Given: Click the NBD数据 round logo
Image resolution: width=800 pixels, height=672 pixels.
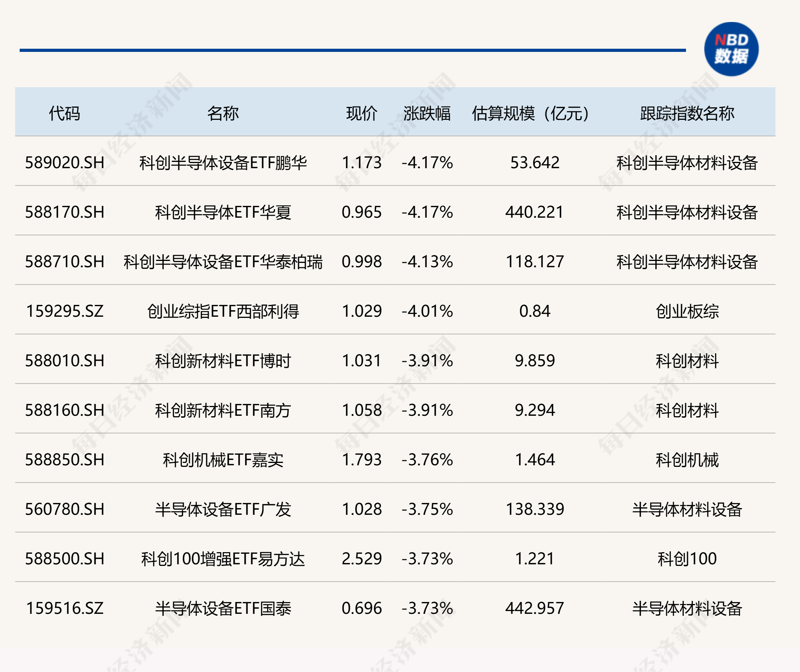Looking at the screenshot, I should click(x=731, y=49).
